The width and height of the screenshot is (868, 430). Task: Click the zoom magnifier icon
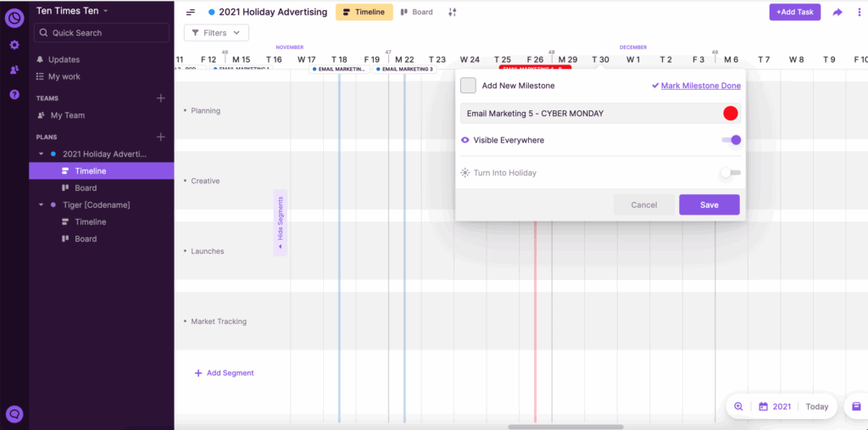coord(738,406)
